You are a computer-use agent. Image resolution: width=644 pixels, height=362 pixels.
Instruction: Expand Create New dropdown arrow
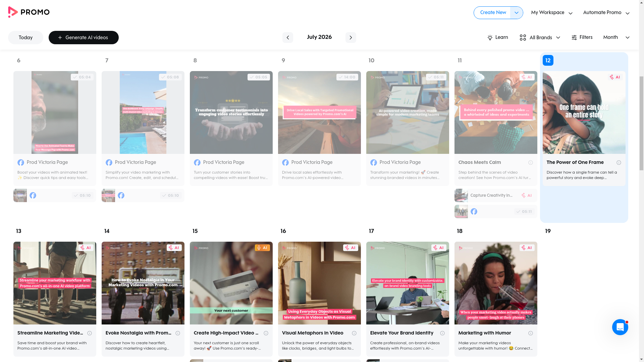517,13
